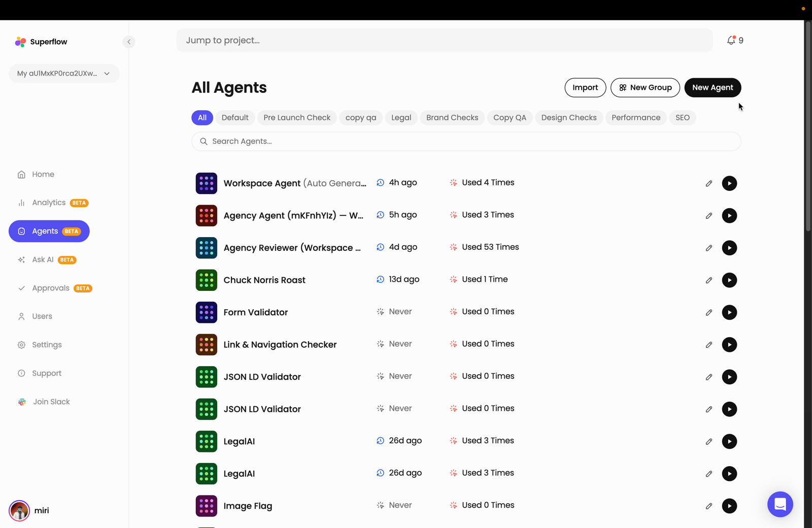Open the Workspace Agent purple dotted icon

pos(207,183)
